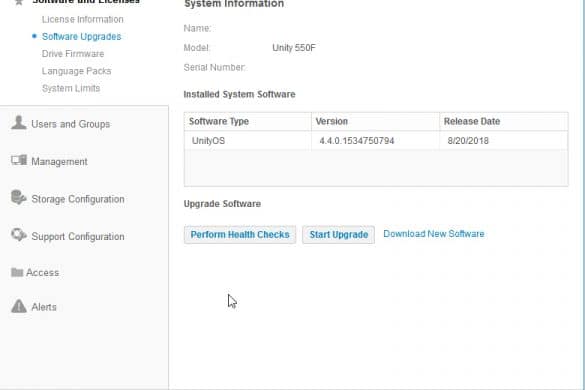Select the UnityOS table cell

[248, 141]
